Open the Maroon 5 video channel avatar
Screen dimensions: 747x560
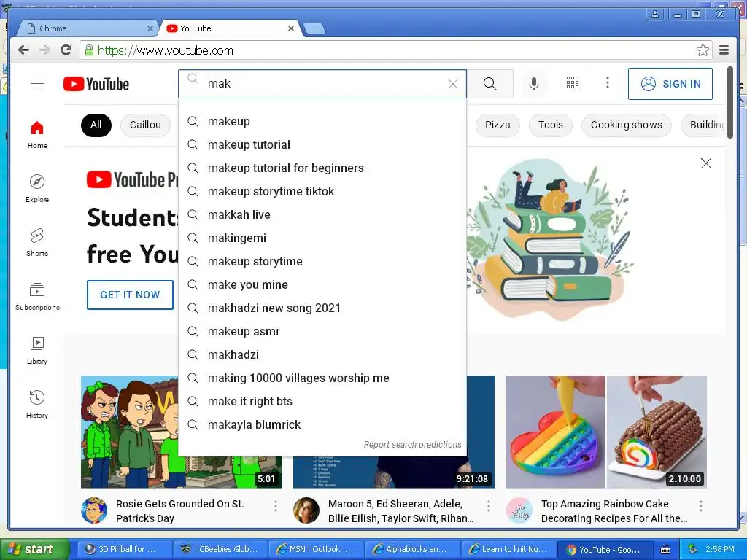[x=306, y=510]
